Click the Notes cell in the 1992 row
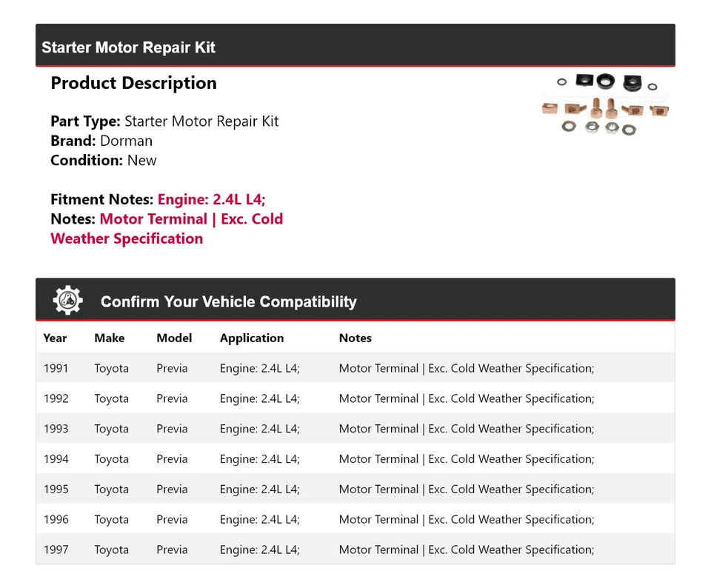This screenshot has width=711, height=588. [467, 399]
